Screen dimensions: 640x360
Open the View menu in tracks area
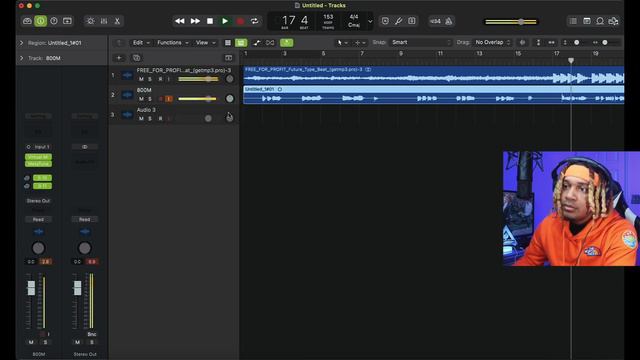tap(205, 42)
